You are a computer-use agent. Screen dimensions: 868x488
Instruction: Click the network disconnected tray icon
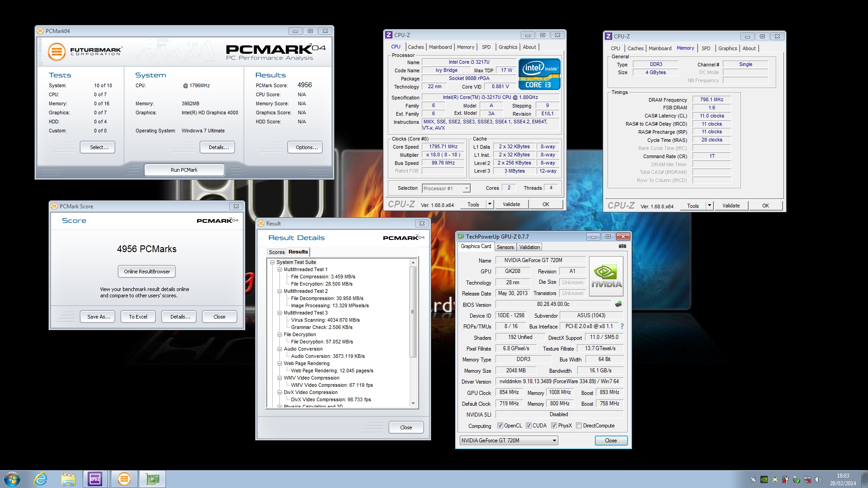[x=807, y=479]
